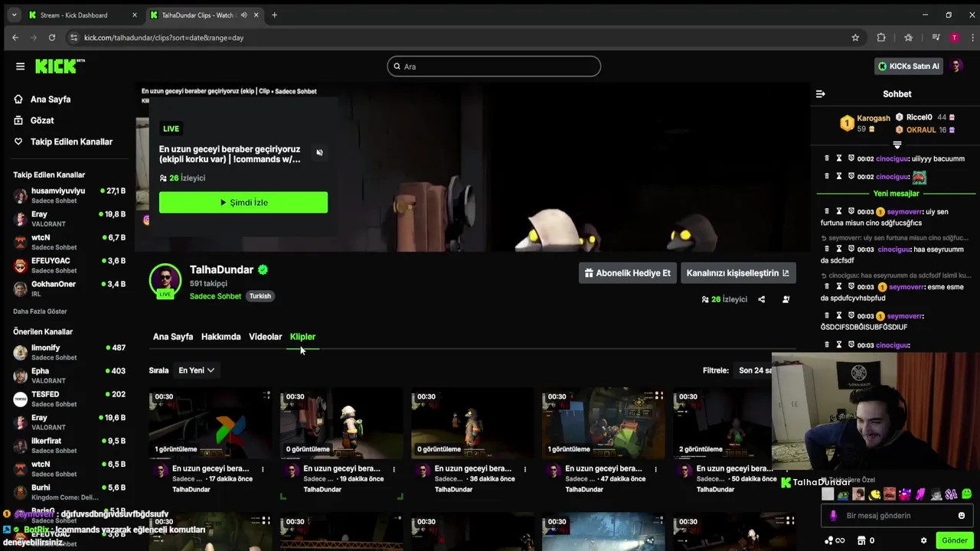
Task: Open options menu for 17 dakika önce clip
Action: coord(263,469)
